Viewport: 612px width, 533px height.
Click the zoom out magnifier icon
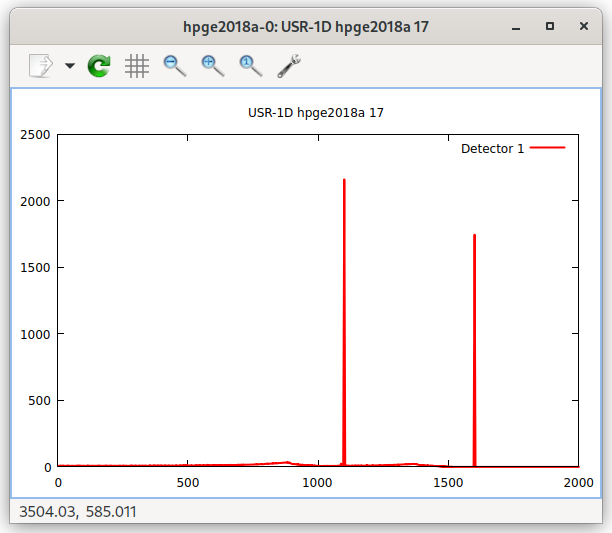click(174, 66)
